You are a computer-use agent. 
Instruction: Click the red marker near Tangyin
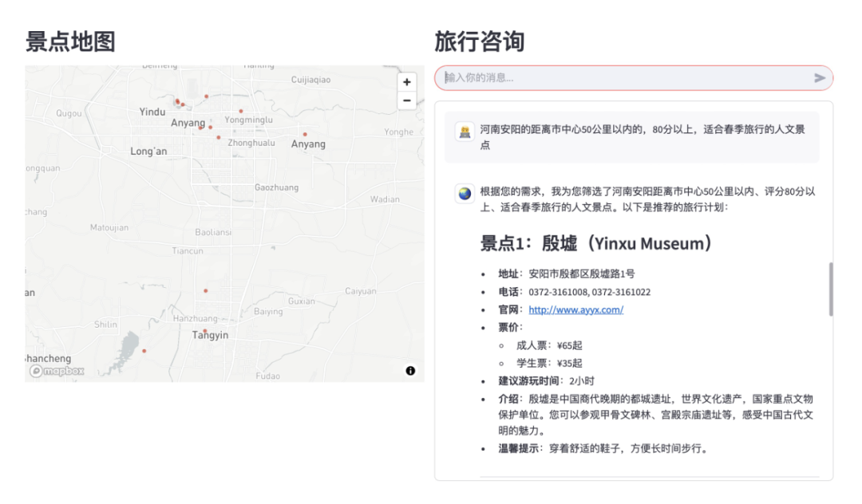click(x=205, y=330)
